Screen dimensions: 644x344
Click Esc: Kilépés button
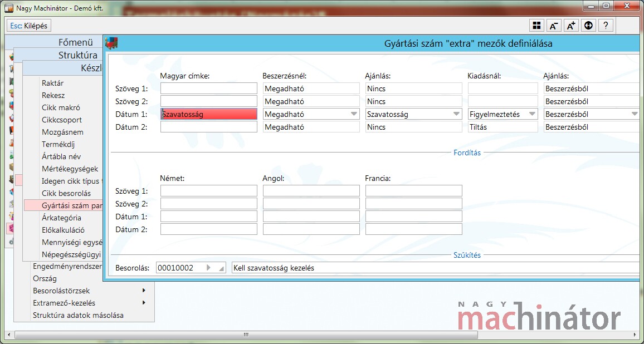point(29,26)
